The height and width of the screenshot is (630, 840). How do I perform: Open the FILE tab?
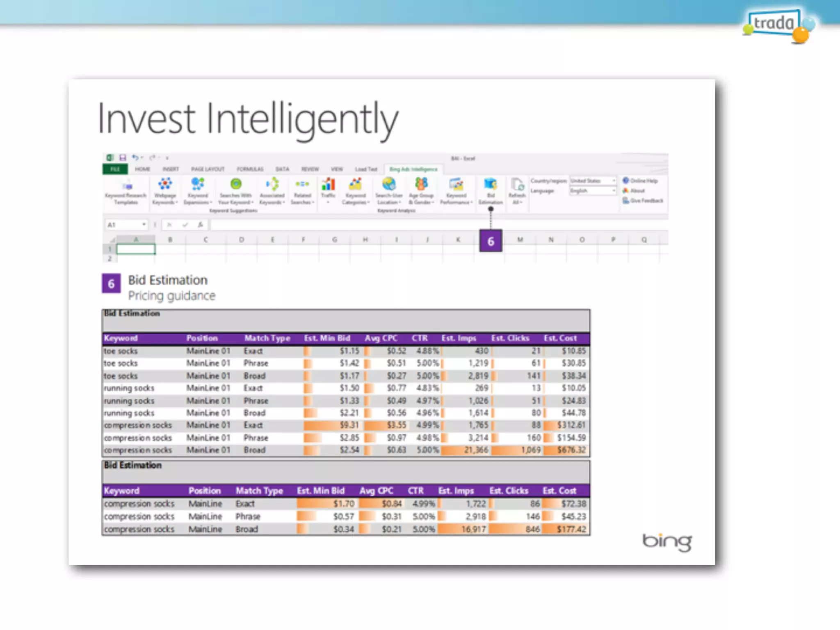pyautogui.click(x=115, y=169)
